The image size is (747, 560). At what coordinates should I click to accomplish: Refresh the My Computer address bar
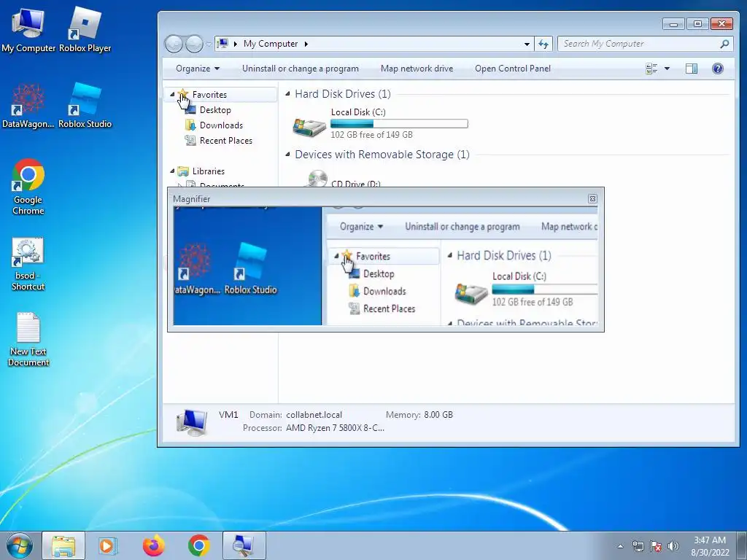pos(543,44)
